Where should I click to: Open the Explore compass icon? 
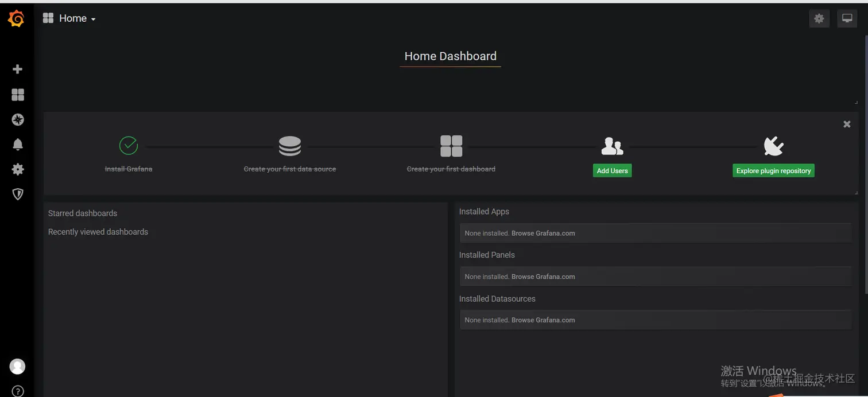click(x=18, y=119)
